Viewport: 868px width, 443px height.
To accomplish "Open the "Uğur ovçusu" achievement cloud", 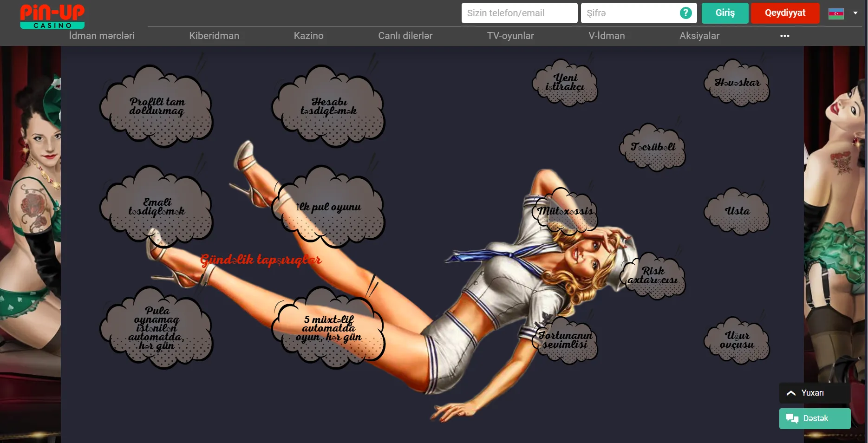I will pos(737,339).
